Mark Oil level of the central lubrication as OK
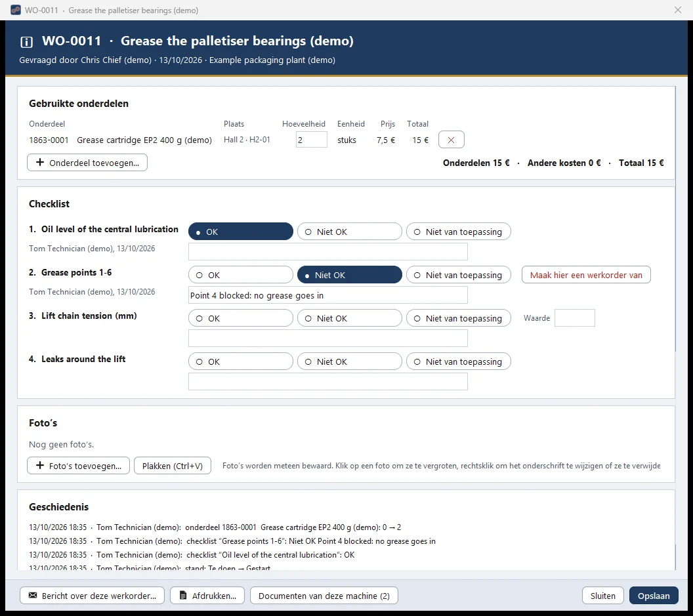 pos(241,232)
